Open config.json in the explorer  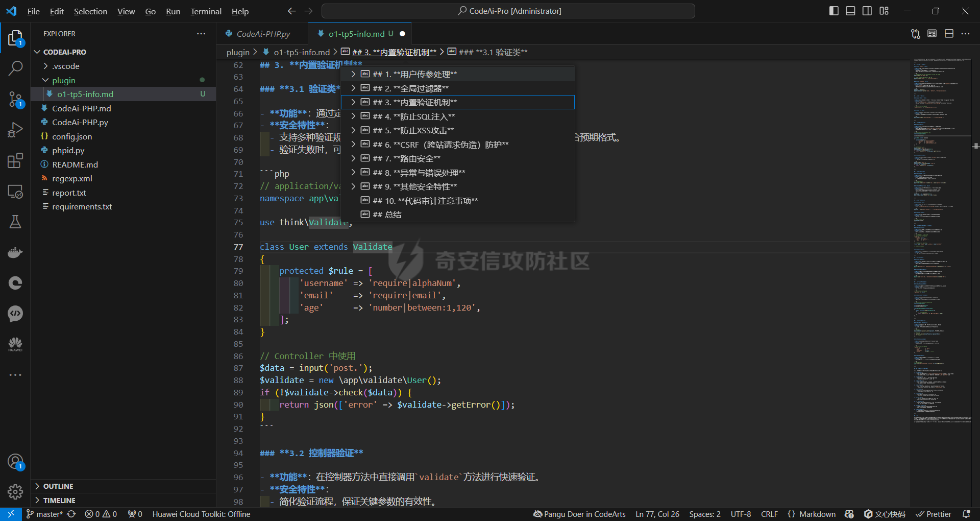72,136
